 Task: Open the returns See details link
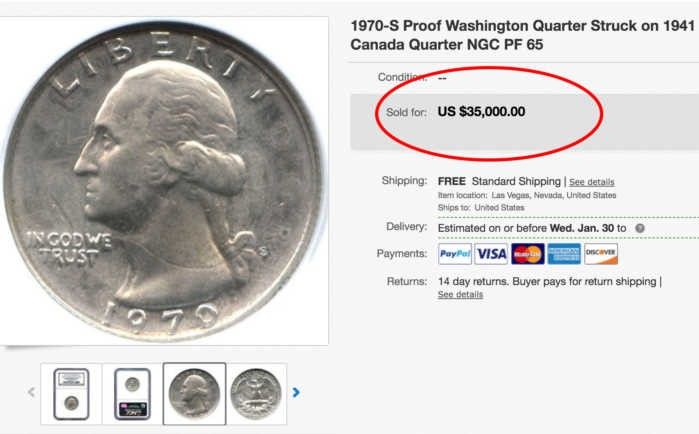point(460,295)
